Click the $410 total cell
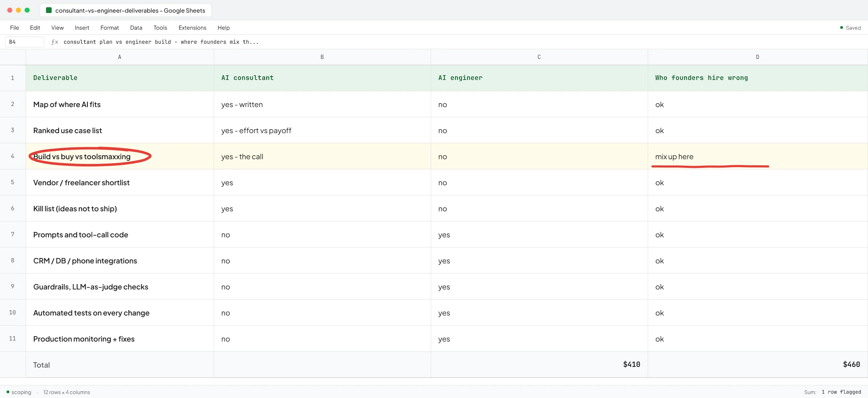The width and height of the screenshot is (868, 398). [x=539, y=365]
